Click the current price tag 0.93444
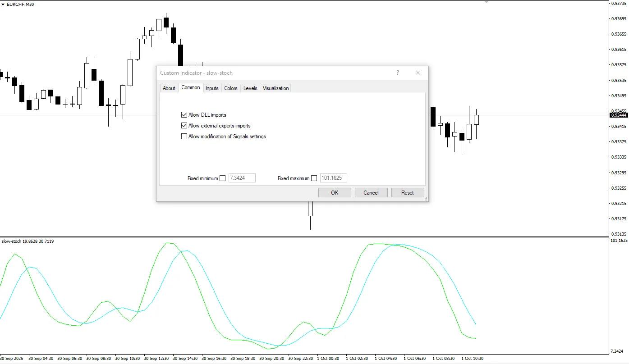Viewport: 629px width, 364px height. pos(619,115)
